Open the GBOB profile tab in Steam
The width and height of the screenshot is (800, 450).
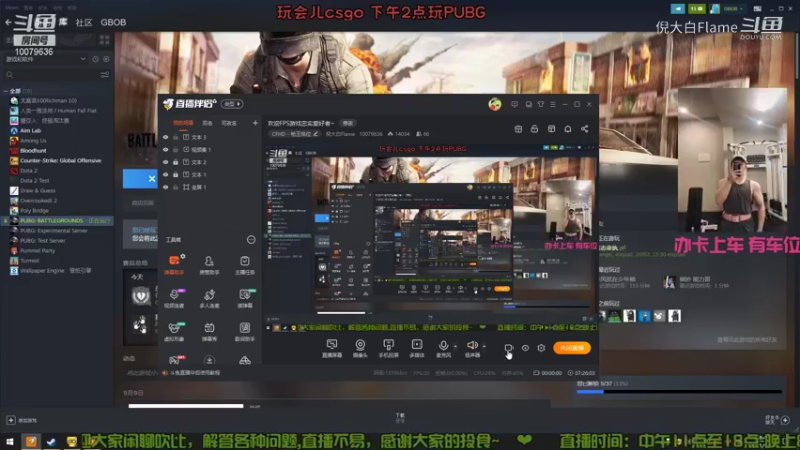113,22
